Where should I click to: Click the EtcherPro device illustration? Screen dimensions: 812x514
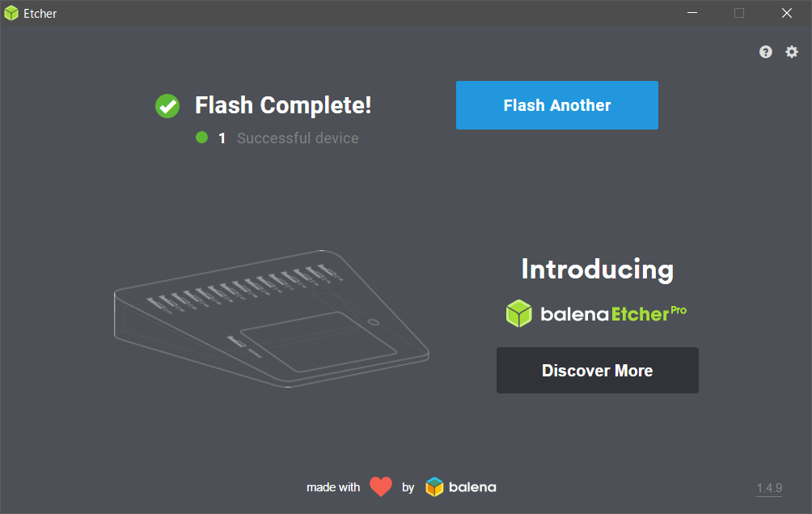[x=272, y=318]
